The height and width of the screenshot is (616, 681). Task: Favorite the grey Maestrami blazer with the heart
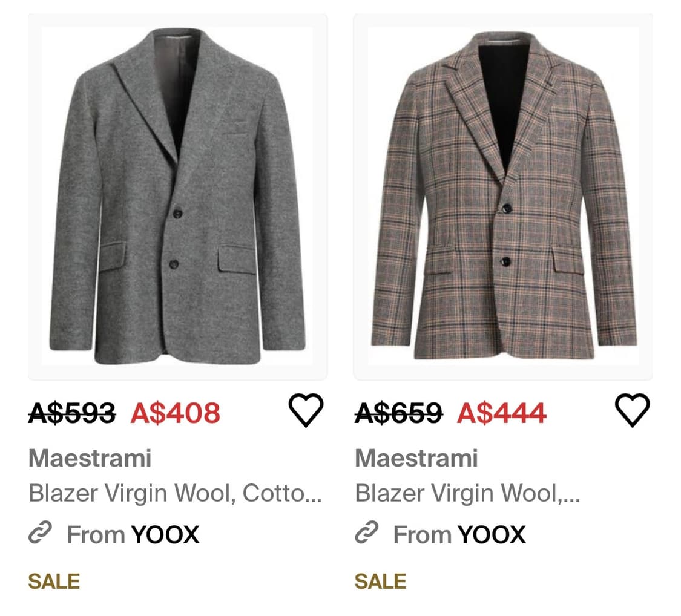point(306,410)
